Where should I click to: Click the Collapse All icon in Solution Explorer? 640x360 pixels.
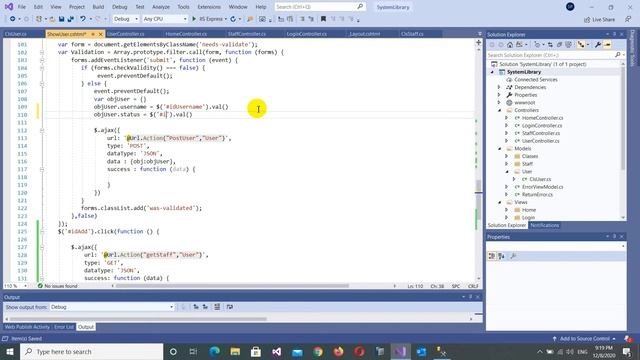point(560,44)
